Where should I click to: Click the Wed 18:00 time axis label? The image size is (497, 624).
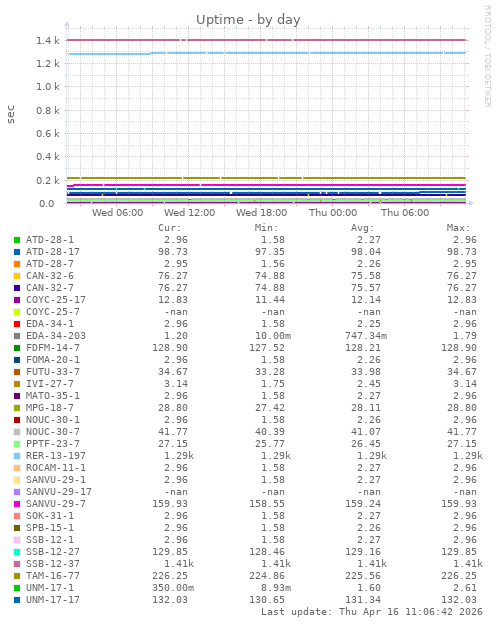[262, 213]
